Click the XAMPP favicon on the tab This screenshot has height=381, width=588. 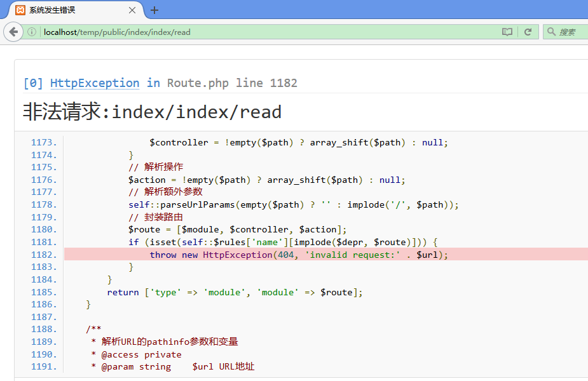coord(20,10)
